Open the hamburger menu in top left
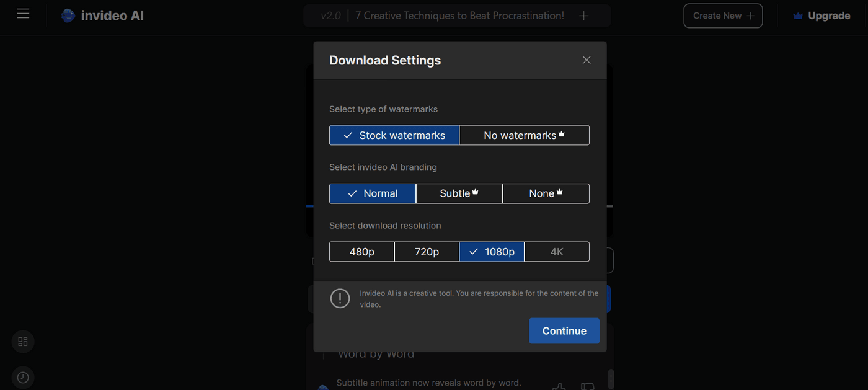The width and height of the screenshot is (868, 390). (x=23, y=13)
